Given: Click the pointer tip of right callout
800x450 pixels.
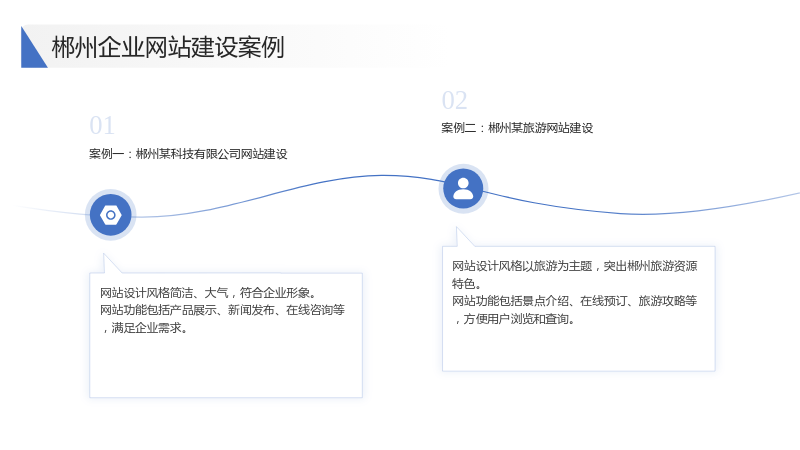Looking at the screenshot, I should click(457, 229).
